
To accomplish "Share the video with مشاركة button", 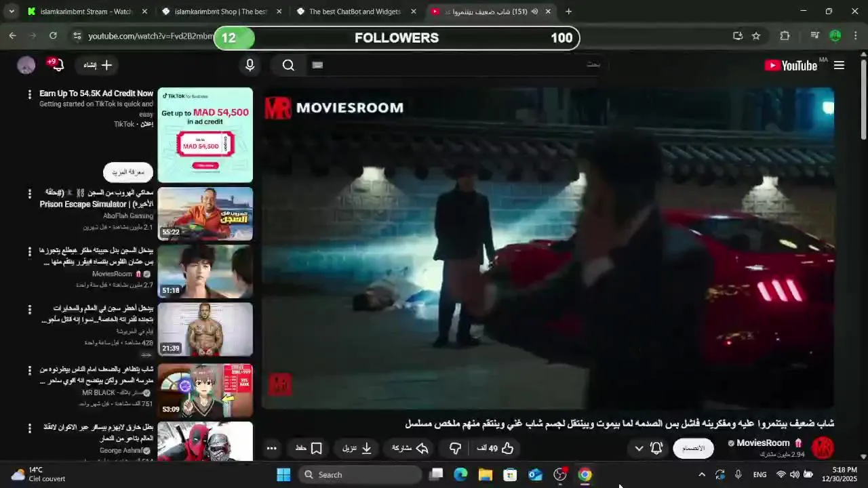I will coord(411,448).
